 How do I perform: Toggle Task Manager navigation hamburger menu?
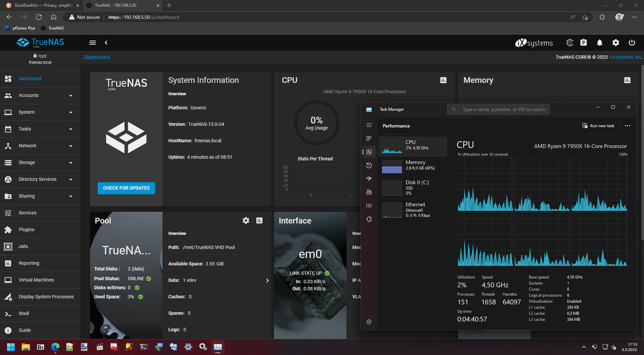click(369, 125)
